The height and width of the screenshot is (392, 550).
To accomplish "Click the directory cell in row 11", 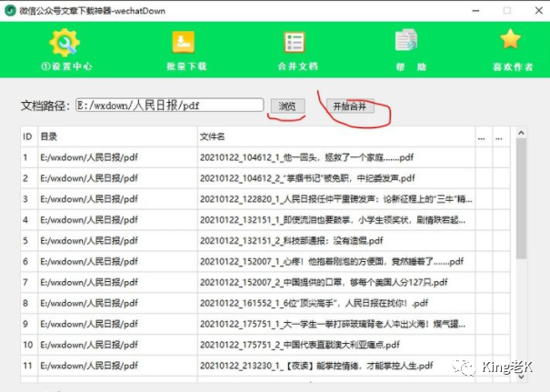I will pyautogui.click(x=117, y=366).
